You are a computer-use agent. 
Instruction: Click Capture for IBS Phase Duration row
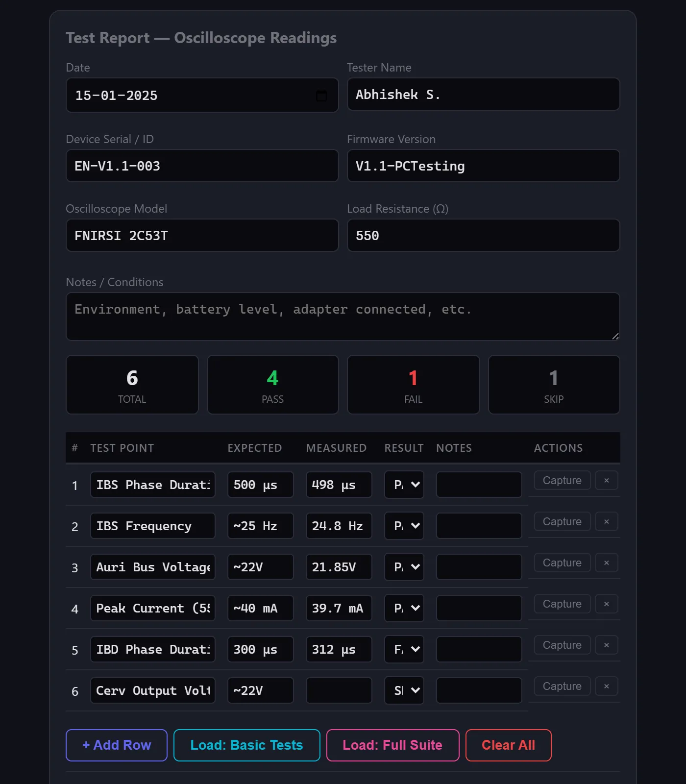point(562,481)
